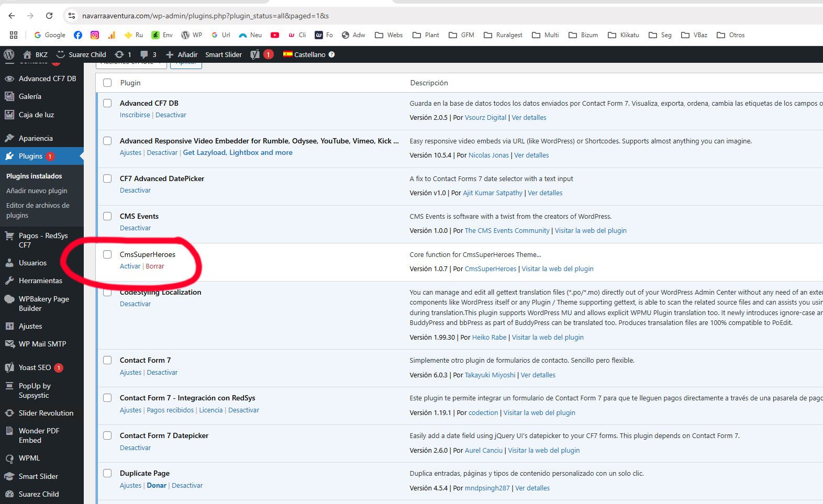Go back with browser back arrow

[x=12, y=16]
